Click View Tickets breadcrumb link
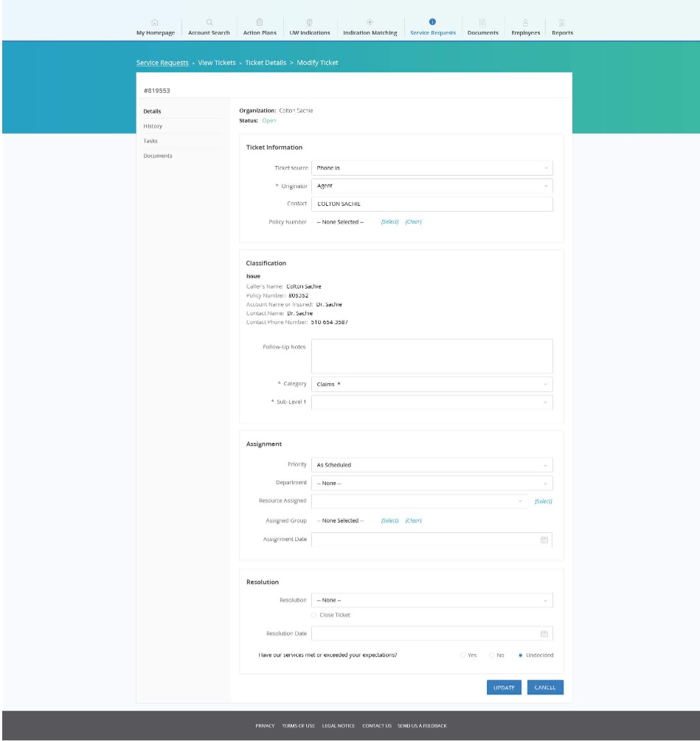The image size is (700, 741). (x=216, y=63)
